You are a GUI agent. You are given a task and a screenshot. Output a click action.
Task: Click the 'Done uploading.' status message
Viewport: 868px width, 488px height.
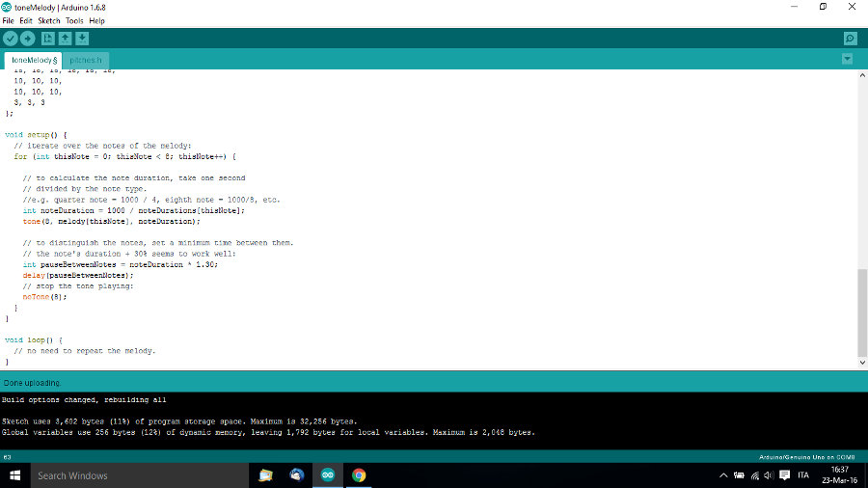coord(32,383)
